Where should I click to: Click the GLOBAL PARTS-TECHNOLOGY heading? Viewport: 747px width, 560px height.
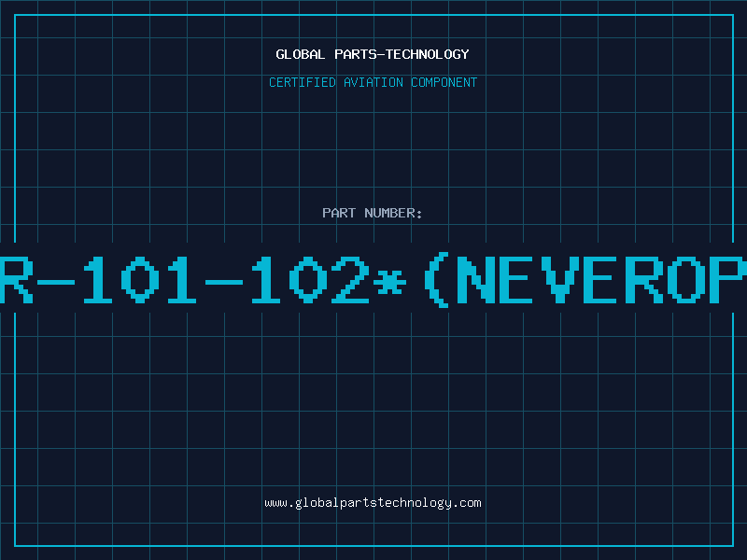[373, 54]
